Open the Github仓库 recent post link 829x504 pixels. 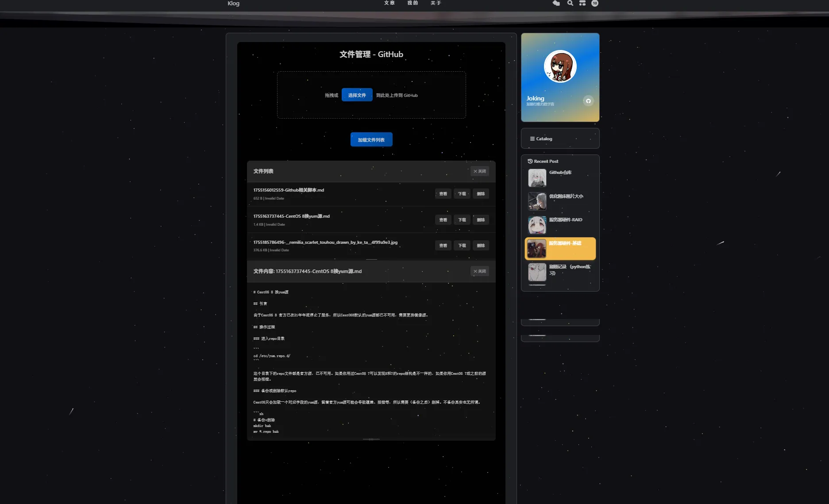[x=560, y=173]
